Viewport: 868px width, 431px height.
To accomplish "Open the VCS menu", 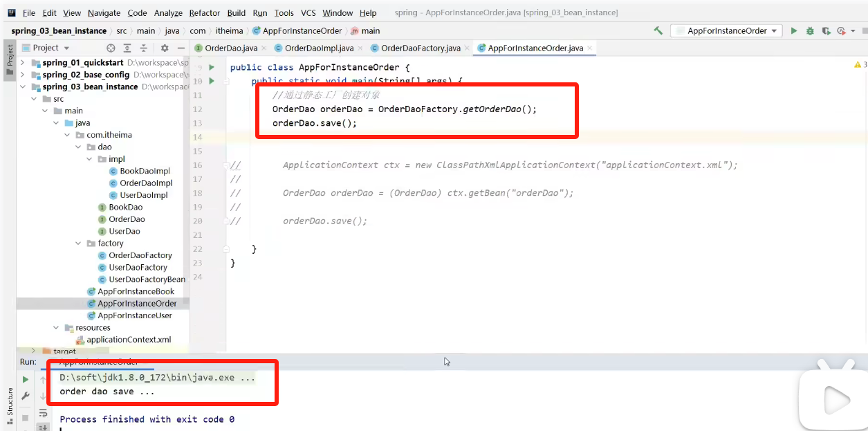I will pos(308,12).
